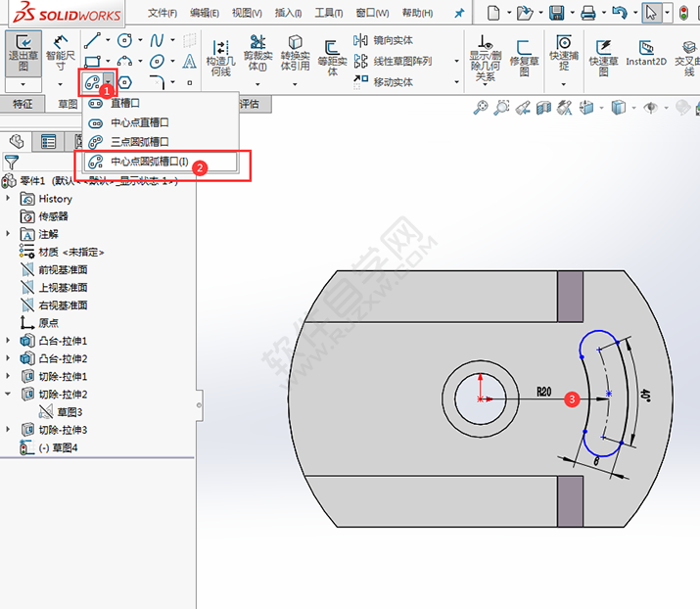Click the Print icon
This screenshot has height=609, width=700.
[x=588, y=13]
